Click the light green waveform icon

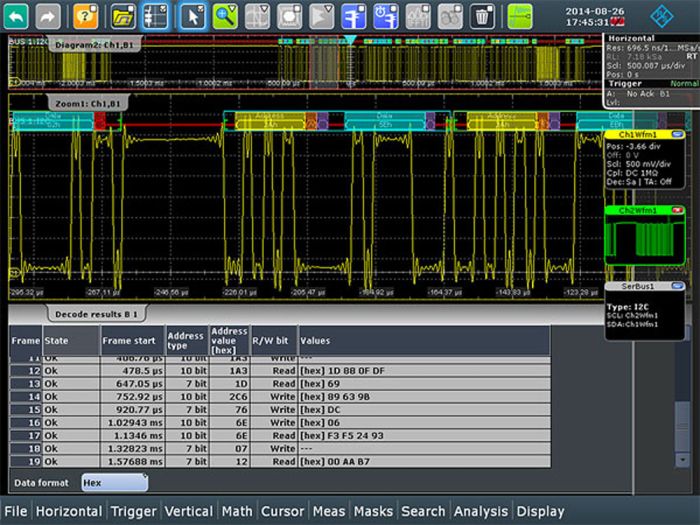(520, 17)
